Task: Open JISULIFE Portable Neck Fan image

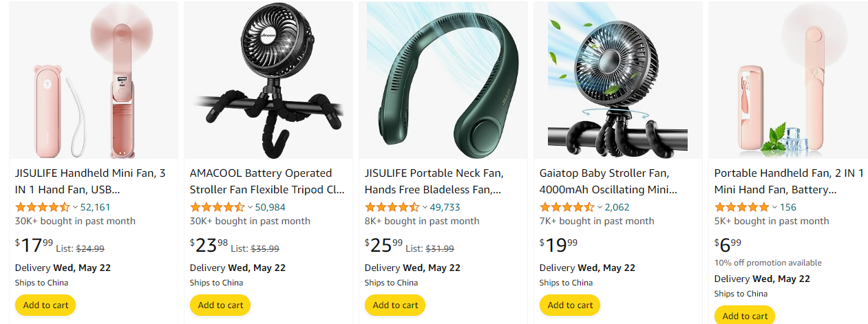Action: pos(443,80)
